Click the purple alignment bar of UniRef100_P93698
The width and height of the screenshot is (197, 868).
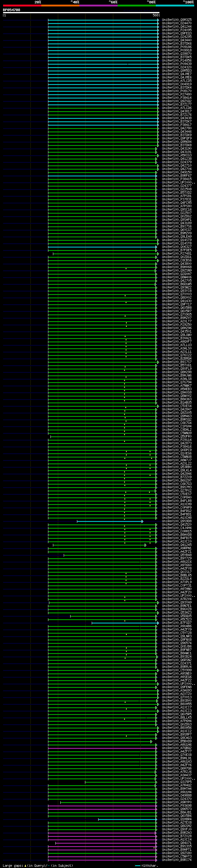click(x=103, y=806)
